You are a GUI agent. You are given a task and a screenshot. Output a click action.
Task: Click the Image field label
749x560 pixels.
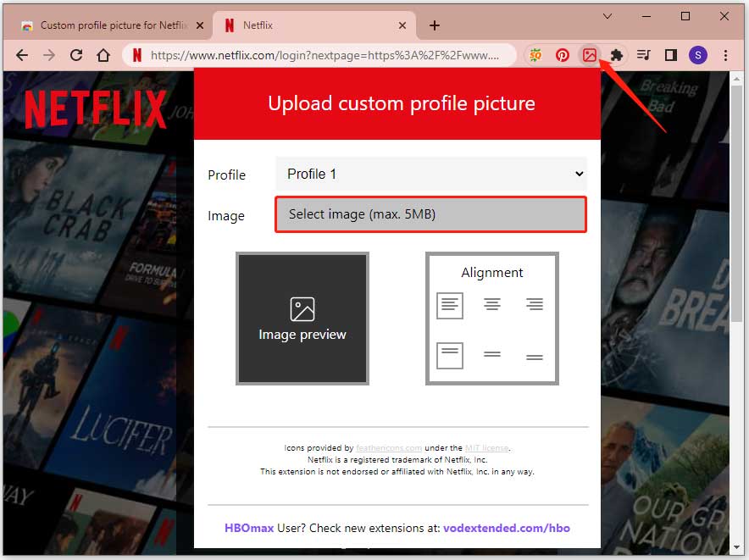[226, 216]
